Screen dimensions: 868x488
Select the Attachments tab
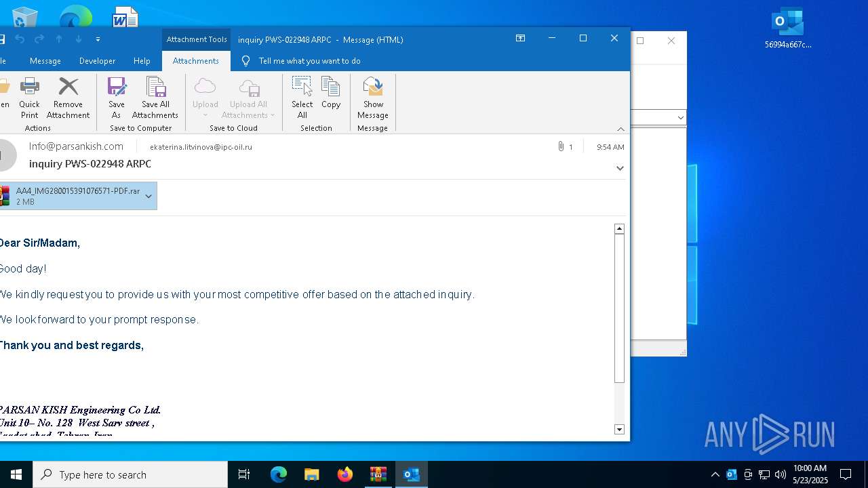[x=195, y=61]
